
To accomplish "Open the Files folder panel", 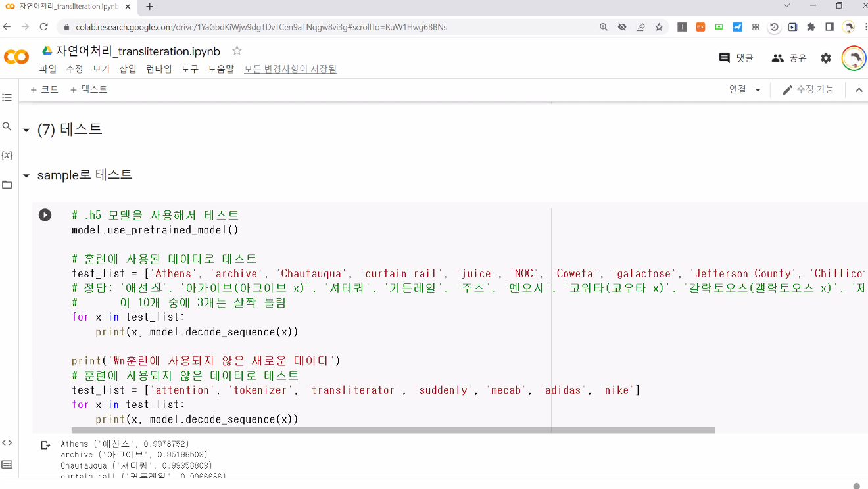I will [x=7, y=185].
